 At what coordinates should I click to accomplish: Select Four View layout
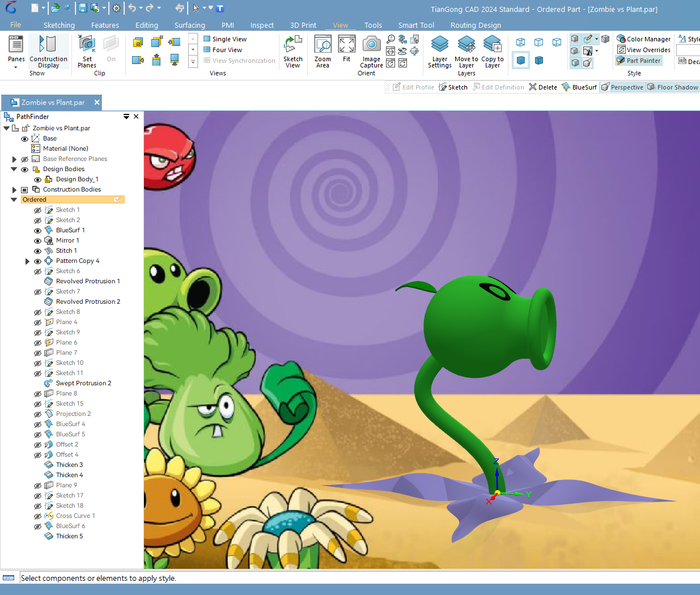pyautogui.click(x=223, y=50)
